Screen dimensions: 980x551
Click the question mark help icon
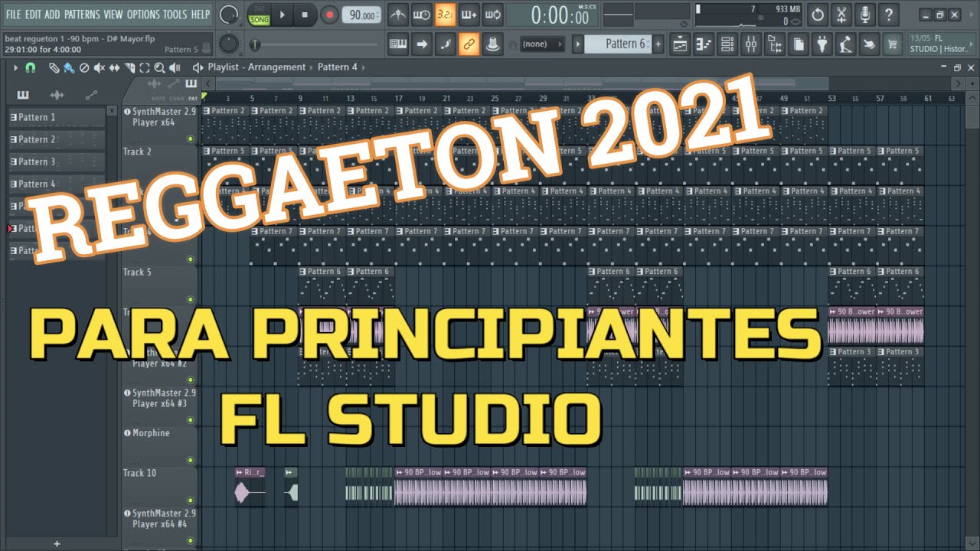(x=888, y=15)
